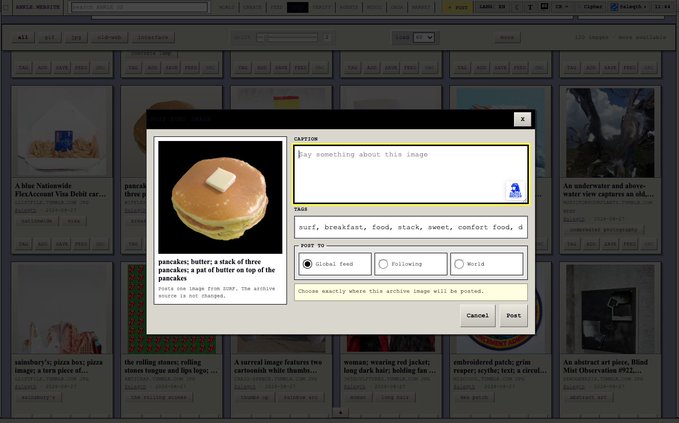Click the Cancel button

pos(477,316)
